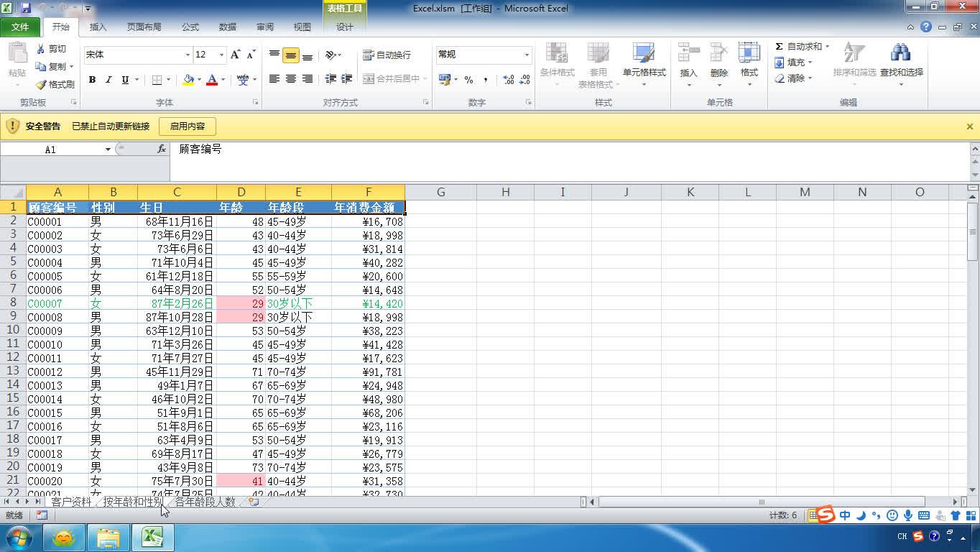The height and width of the screenshot is (552, 980).
Task: Click the Increase Font Size icon
Action: click(x=236, y=55)
